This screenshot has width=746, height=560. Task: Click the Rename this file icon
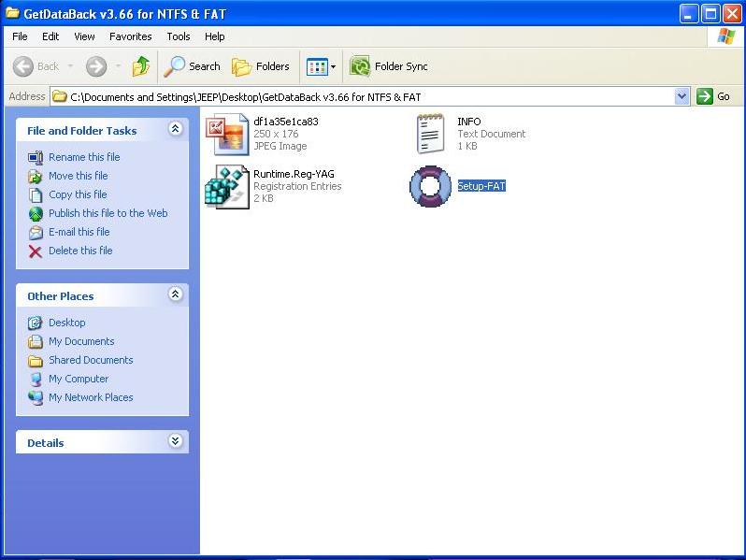[x=36, y=157]
